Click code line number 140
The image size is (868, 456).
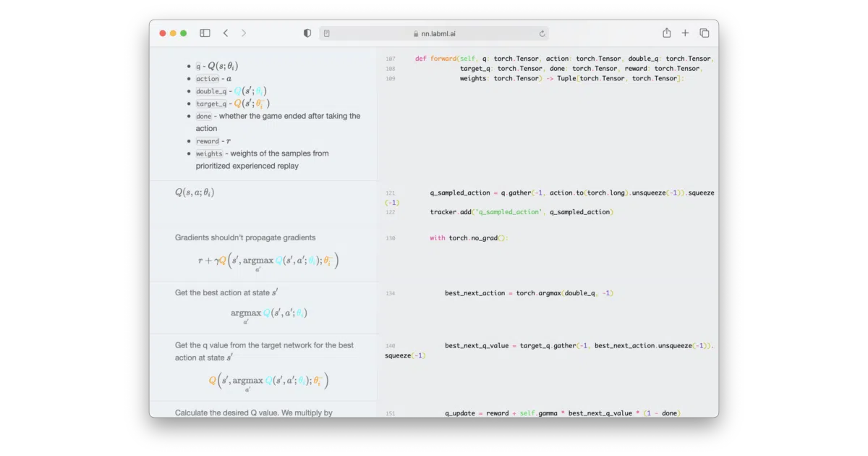[391, 346]
